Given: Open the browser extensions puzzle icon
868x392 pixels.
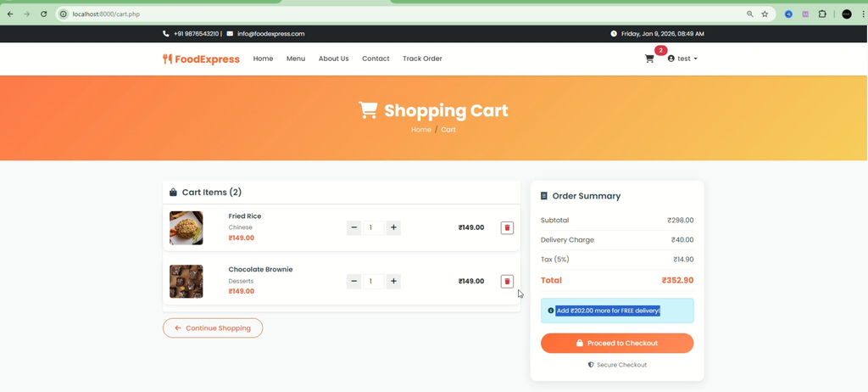Looking at the screenshot, I should [822, 14].
